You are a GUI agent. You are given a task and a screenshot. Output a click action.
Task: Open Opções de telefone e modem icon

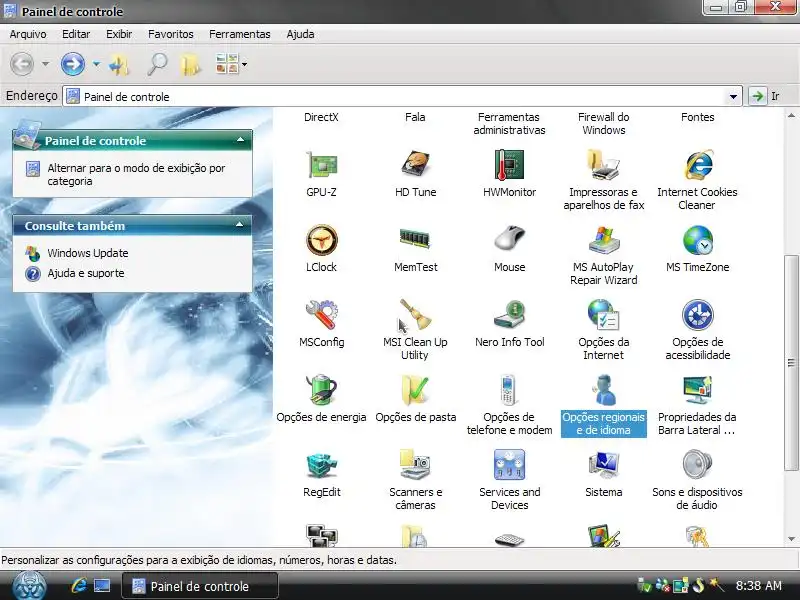click(x=508, y=390)
